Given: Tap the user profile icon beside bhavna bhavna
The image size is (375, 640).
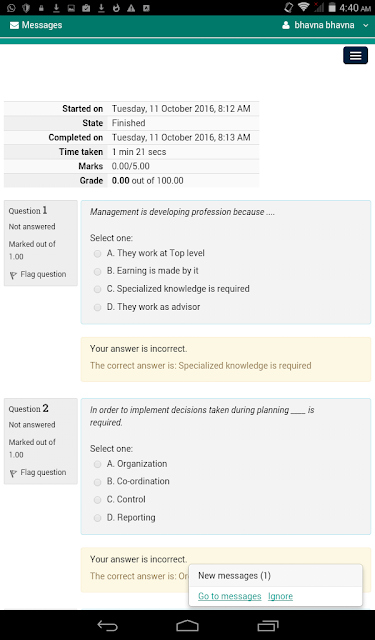Looking at the screenshot, I should [286, 25].
